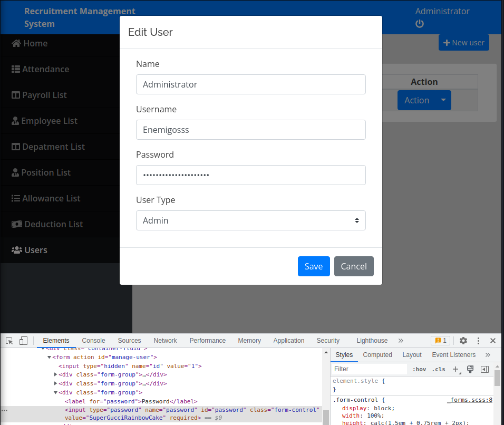Switch to the Network tab
Screen dimensions: 504x425
pos(165,341)
